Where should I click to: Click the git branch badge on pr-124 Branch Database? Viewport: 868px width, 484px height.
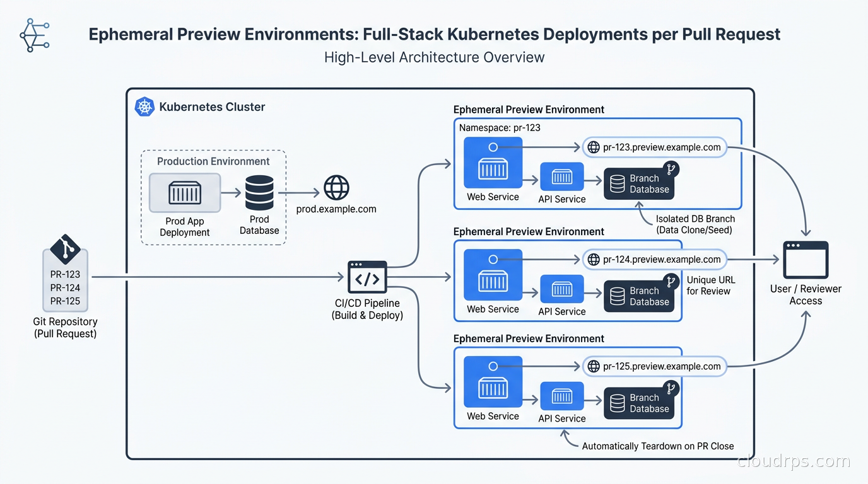pyautogui.click(x=671, y=281)
